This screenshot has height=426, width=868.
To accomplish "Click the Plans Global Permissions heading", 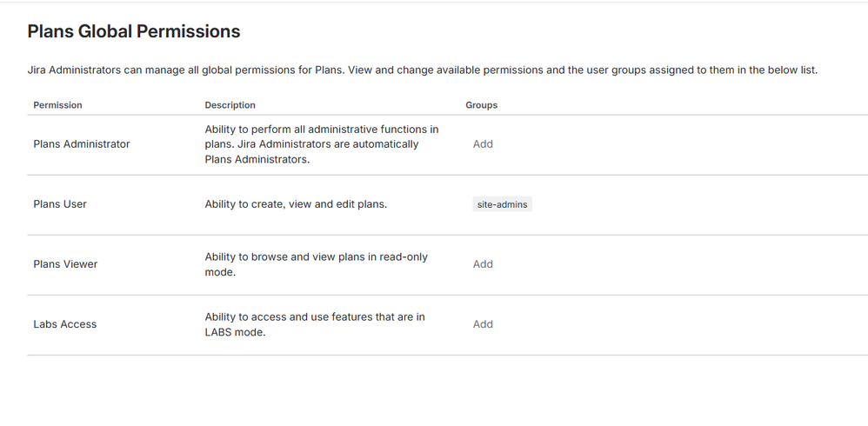I will pos(134,32).
